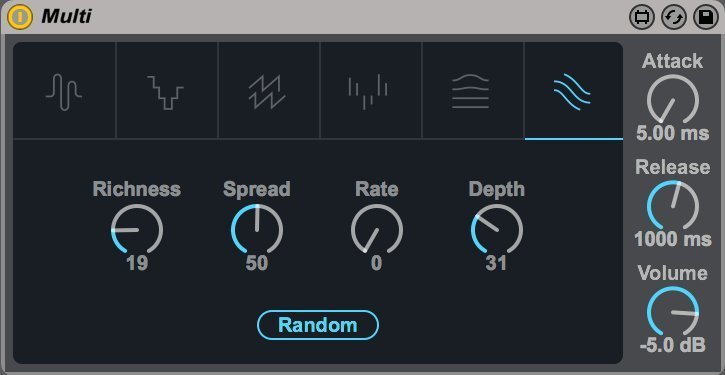Image resolution: width=725 pixels, height=375 pixels.
Task: Select the stacked curved lines mode icon
Action: point(470,92)
